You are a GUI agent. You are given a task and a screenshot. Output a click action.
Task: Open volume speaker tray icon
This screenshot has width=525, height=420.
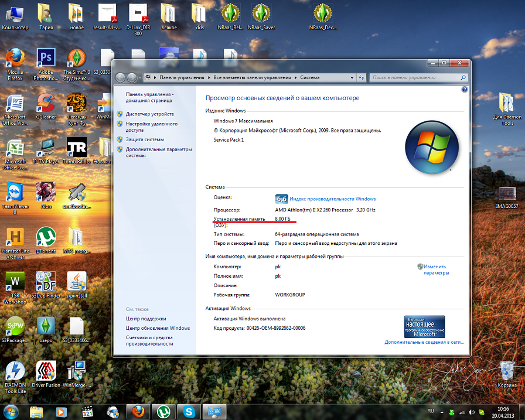(472, 412)
